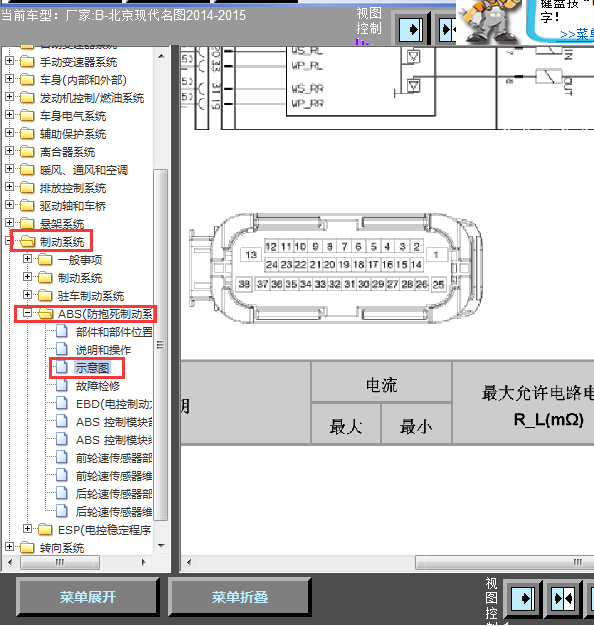Open the 说明和操作 document
The width and height of the screenshot is (594, 626).
click(x=103, y=350)
